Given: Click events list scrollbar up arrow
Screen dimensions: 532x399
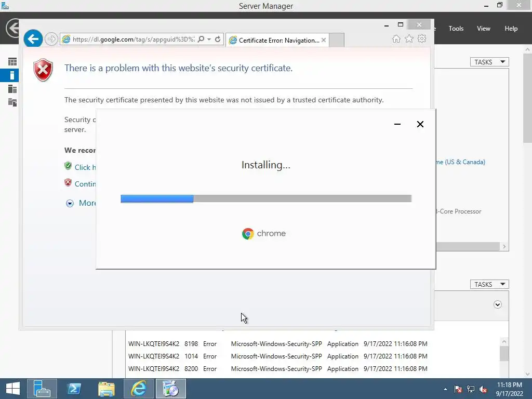Looking at the screenshot, I should tap(504, 342).
